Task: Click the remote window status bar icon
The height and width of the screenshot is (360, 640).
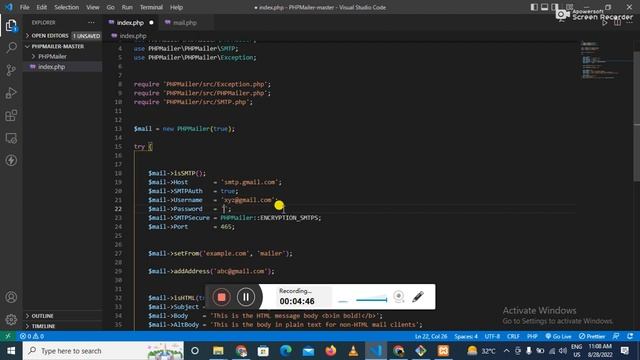Action: pos(8,336)
